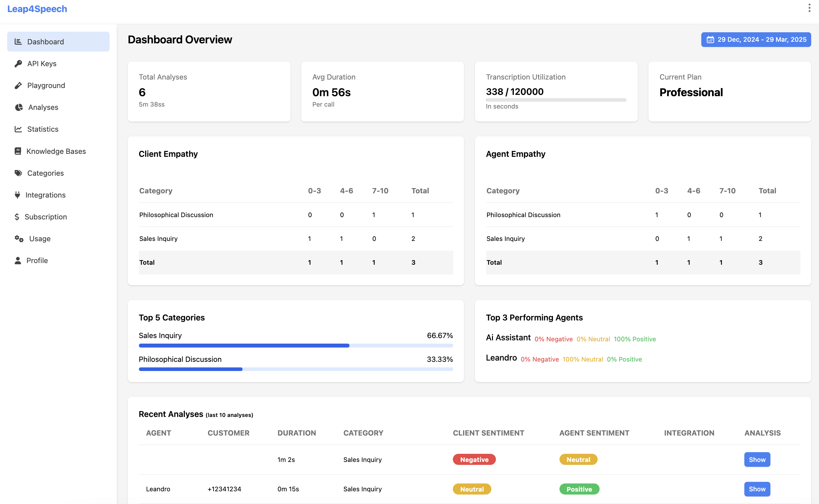Viewport: 819px width, 504px height.
Task: Click the Leap4Speech logo link
Action: pos(37,9)
